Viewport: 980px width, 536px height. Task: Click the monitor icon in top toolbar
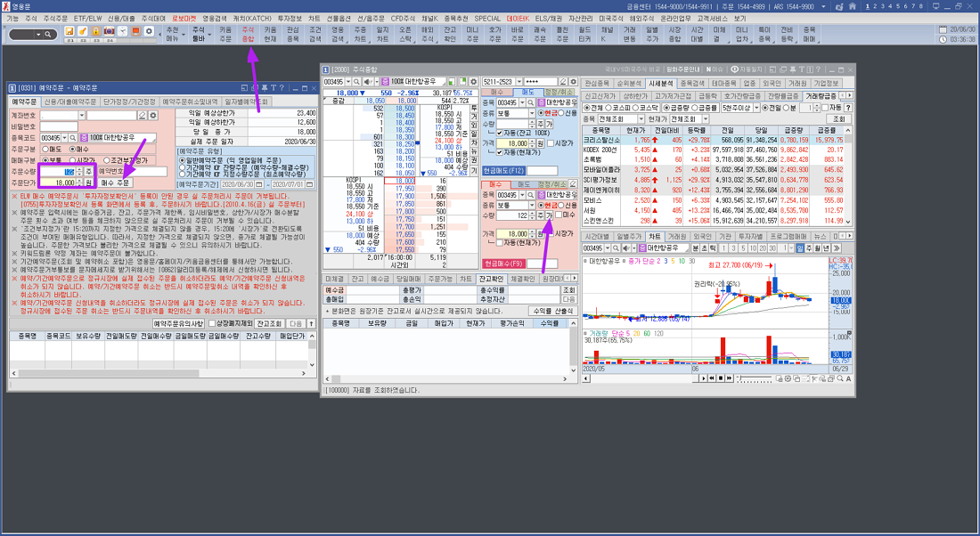[135, 31]
